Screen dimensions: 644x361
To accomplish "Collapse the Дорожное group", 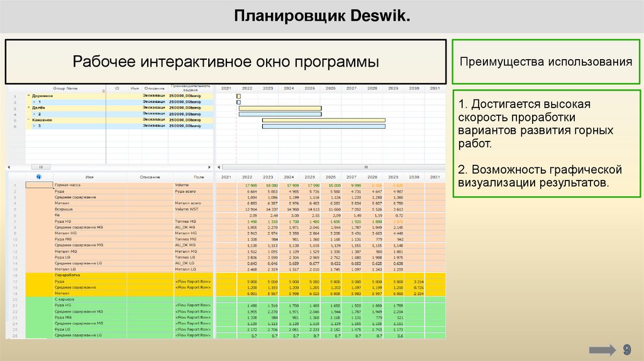I will click(x=29, y=96).
